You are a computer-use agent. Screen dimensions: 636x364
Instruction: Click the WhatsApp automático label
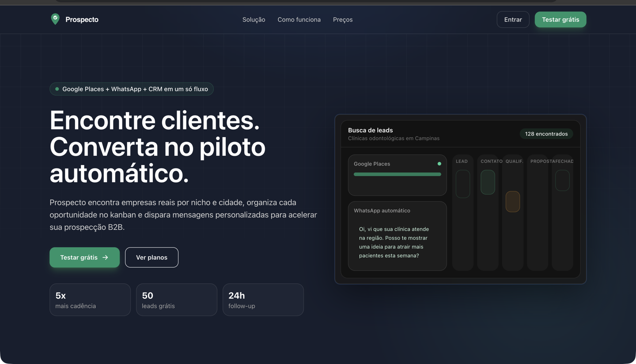click(x=382, y=210)
